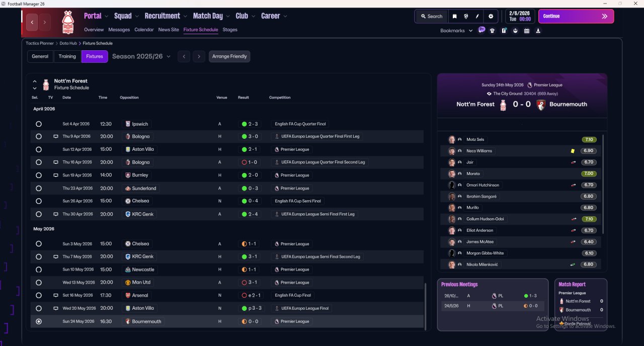
Task: Go to previous season fixtures arrow
Action: coord(184,56)
